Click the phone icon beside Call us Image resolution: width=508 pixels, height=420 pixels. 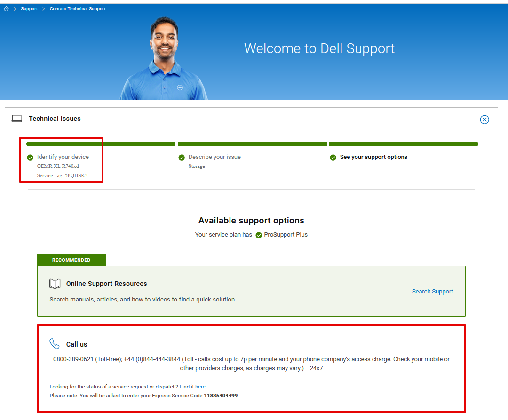point(55,344)
